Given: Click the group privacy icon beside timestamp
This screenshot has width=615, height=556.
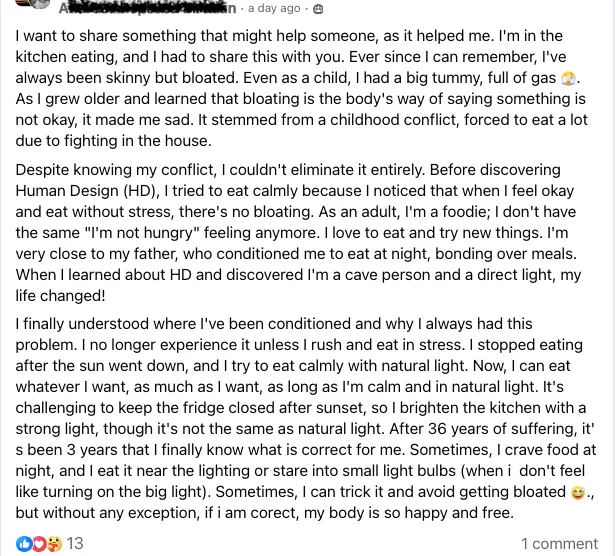Looking at the screenshot, I should tap(318, 8).
